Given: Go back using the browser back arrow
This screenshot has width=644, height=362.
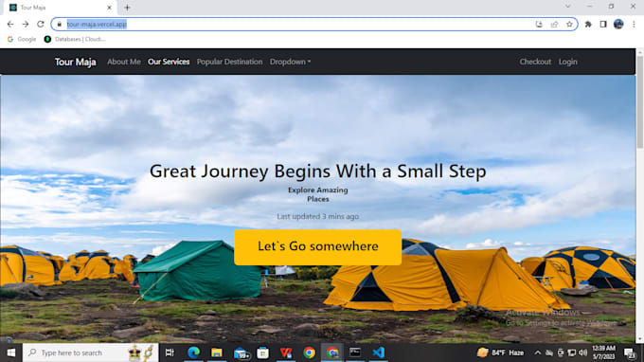Looking at the screenshot, I should pos(10,25).
